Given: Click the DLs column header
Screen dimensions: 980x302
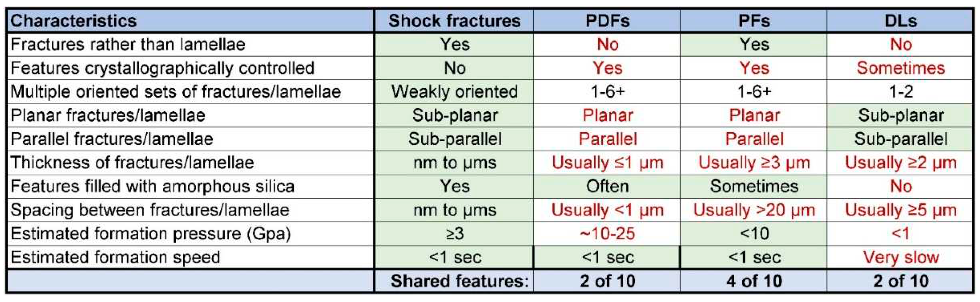Looking at the screenshot, I should tap(901, 20).
